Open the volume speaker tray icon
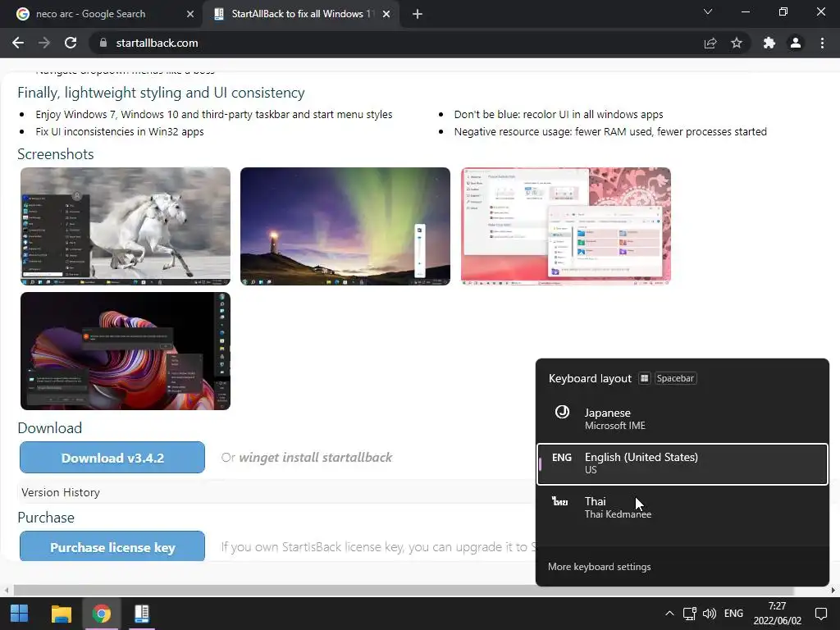The height and width of the screenshot is (630, 840). 710,614
